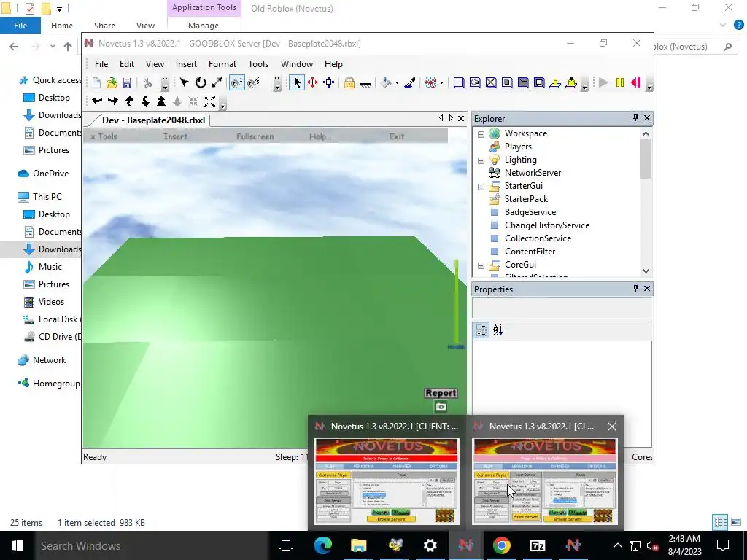Select the Weld surface tool with X
The image size is (747, 560).
tap(491, 83)
